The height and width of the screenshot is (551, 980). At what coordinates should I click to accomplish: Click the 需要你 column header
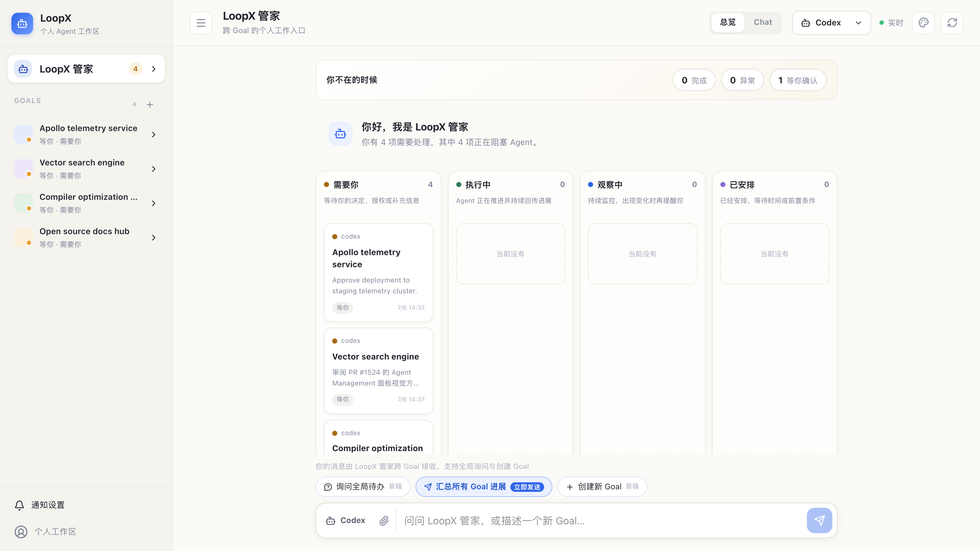tap(378, 185)
